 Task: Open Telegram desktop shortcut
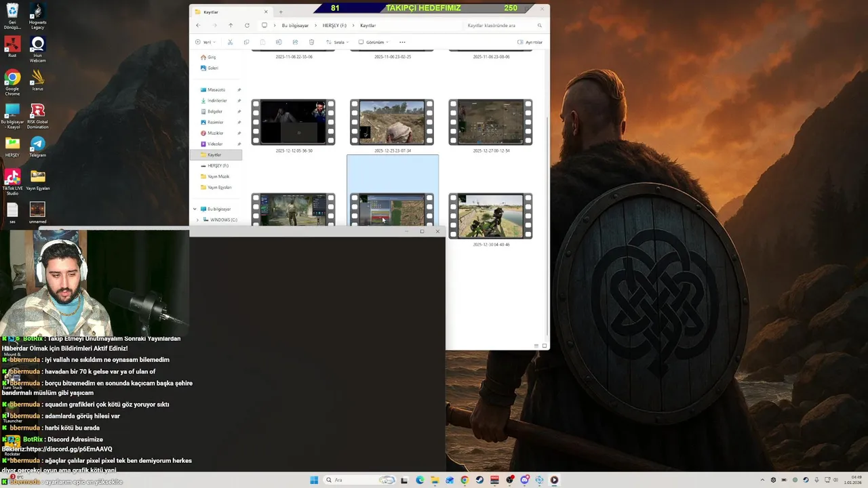pos(37,146)
